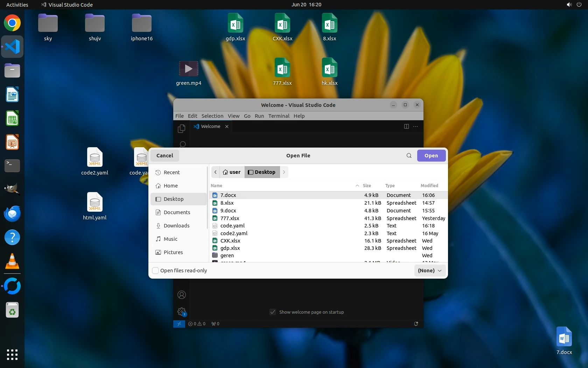Sort files by the Modified column
The height and width of the screenshot is (368, 588).
[429, 186]
